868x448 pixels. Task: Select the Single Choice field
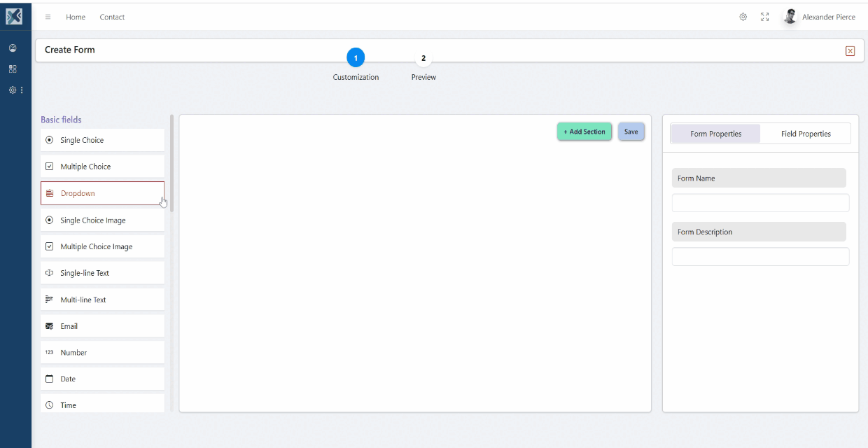(x=102, y=140)
